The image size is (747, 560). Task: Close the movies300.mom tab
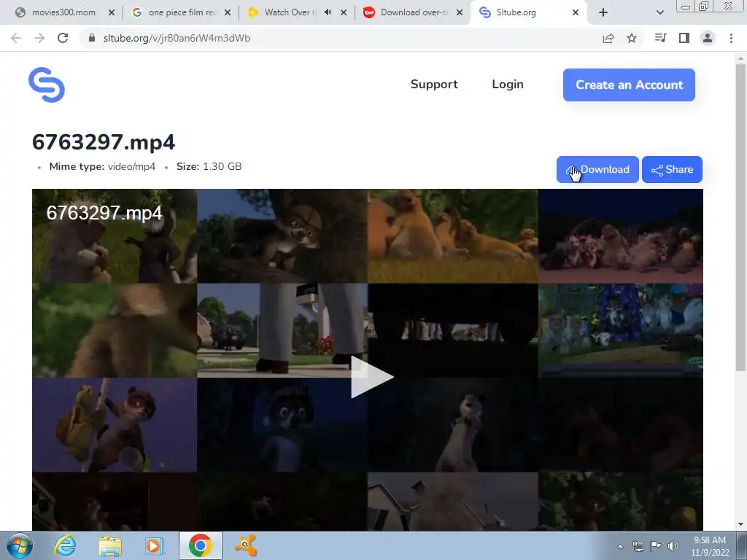(x=112, y=12)
